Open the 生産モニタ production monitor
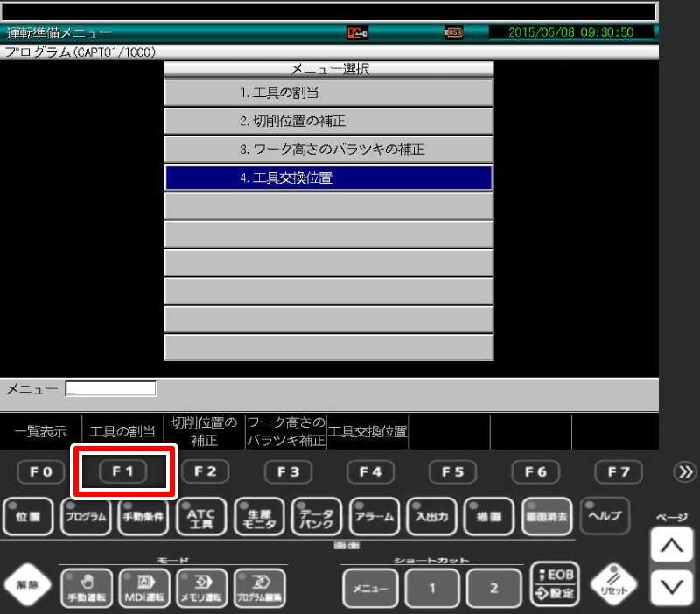This screenshot has height=614, width=700. pos(257,515)
